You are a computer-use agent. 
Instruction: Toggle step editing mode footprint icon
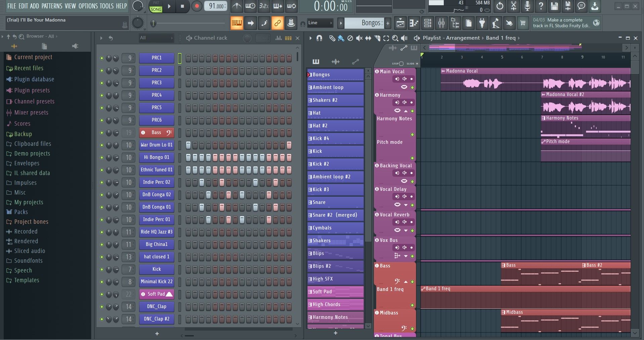tap(264, 23)
